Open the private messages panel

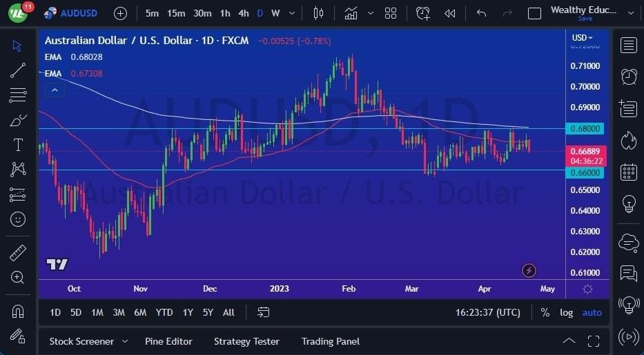(x=628, y=274)
